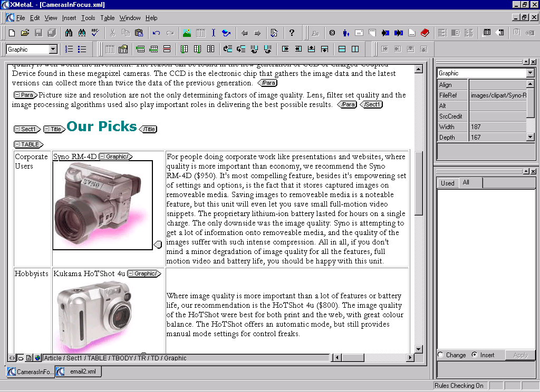Collapse the Para tag before 'Picture size'
540x392 pixels.
pyautogui.click(x=17, y=95)
